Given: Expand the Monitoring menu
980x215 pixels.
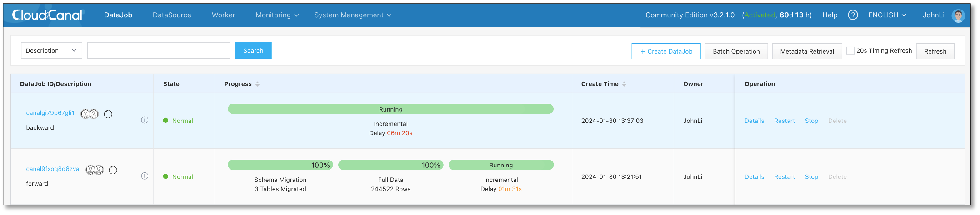Looking at the screenshot, I should pyautogui.click(x=277, y=15).
